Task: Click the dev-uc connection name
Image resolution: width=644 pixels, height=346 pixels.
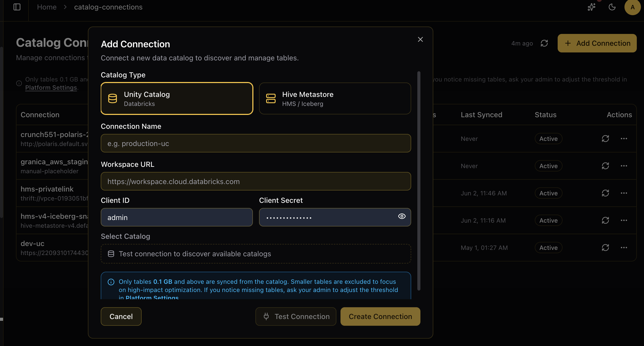Action: tap(32, 243)
